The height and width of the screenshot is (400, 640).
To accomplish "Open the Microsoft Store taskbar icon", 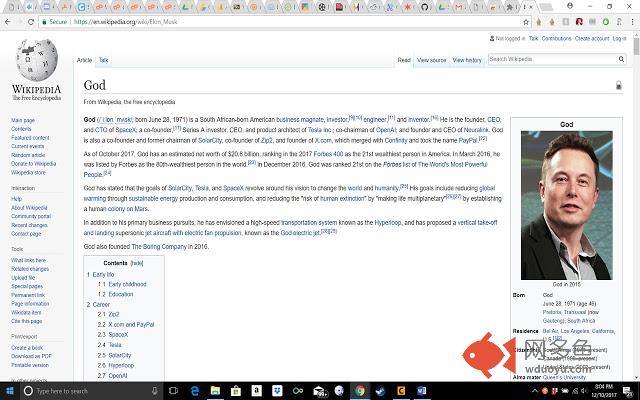I will [236, 391].
